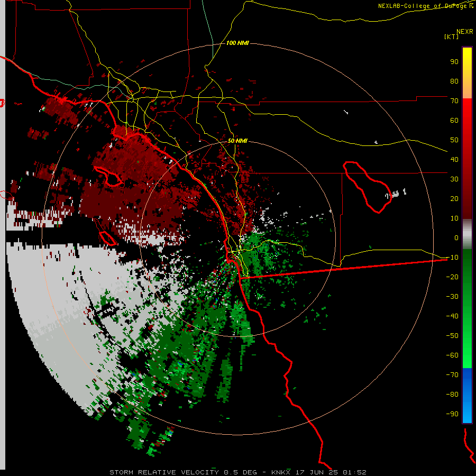Click the 100 NMI range ring label
The image size is (476, 476).
[237, 43]
